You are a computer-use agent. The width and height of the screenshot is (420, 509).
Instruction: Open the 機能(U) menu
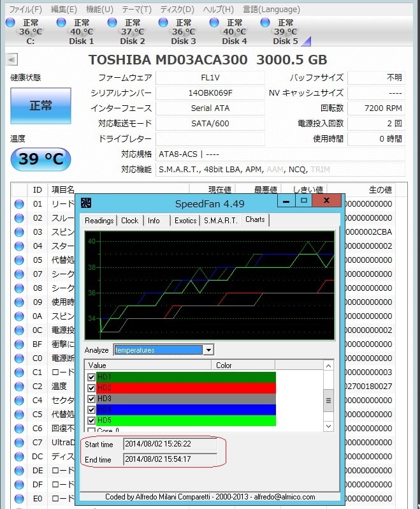point(99,10)
